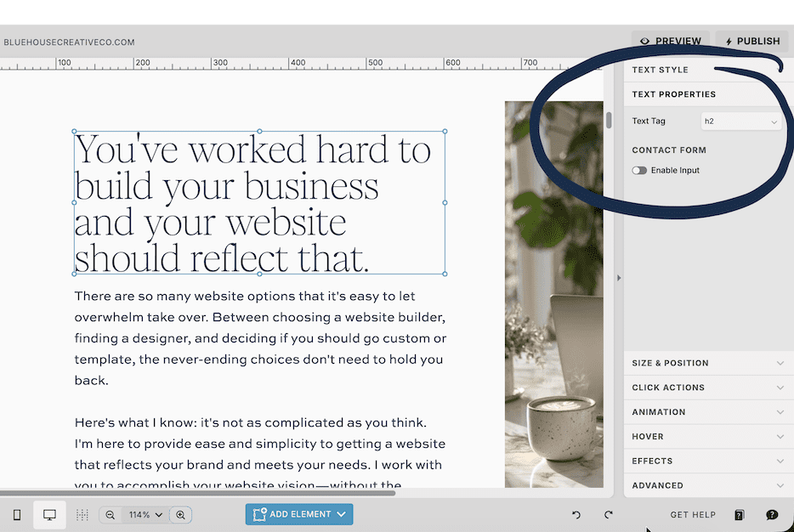Enable the Contact Form input toggle

639,171
